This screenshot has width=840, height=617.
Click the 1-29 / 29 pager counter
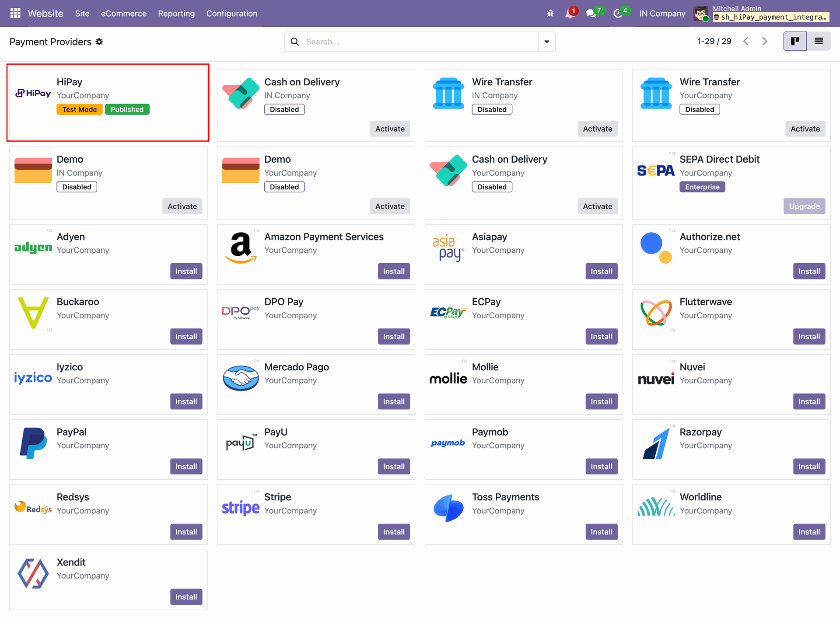pos(714,41)
